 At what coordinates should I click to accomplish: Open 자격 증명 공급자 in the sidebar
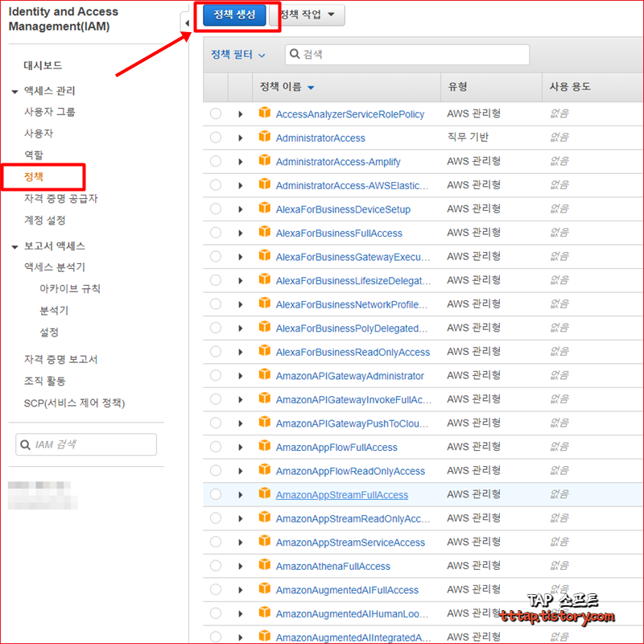(x=61, y=199)
